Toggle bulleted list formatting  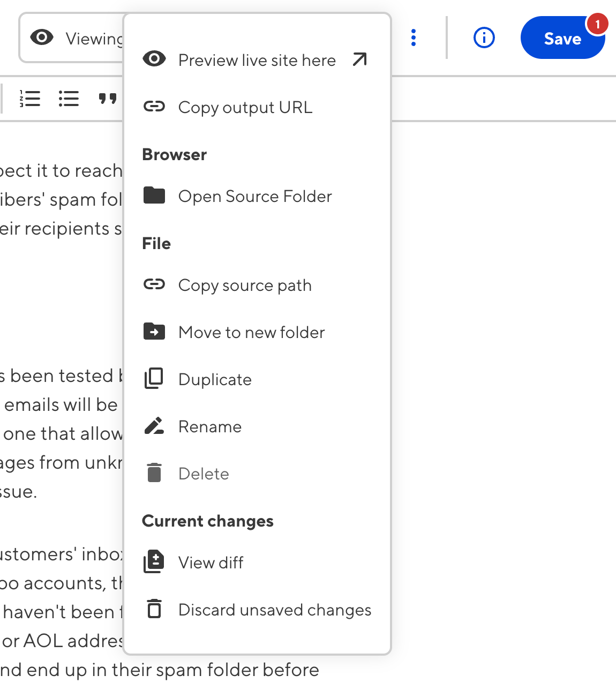pyautogui.click(x=69, y=99)
